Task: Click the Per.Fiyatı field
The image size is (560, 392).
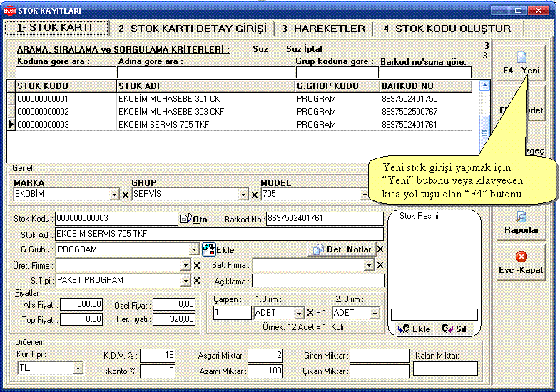Action: [x=174, y=319]
